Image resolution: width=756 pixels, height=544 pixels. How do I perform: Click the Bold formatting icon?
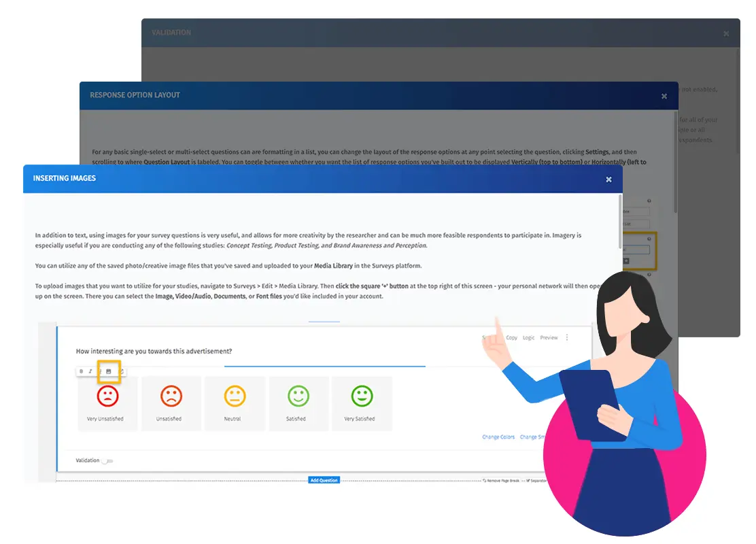[81, 371]
